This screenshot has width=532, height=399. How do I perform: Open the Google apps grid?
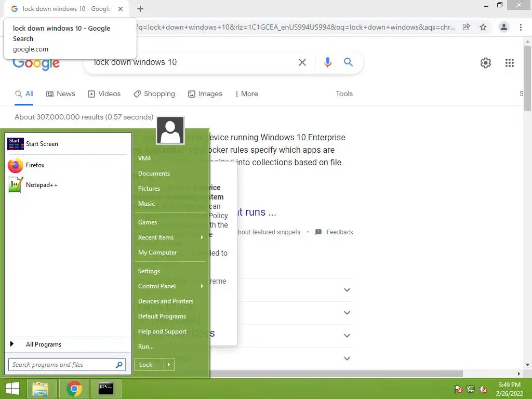coord(509,63)
